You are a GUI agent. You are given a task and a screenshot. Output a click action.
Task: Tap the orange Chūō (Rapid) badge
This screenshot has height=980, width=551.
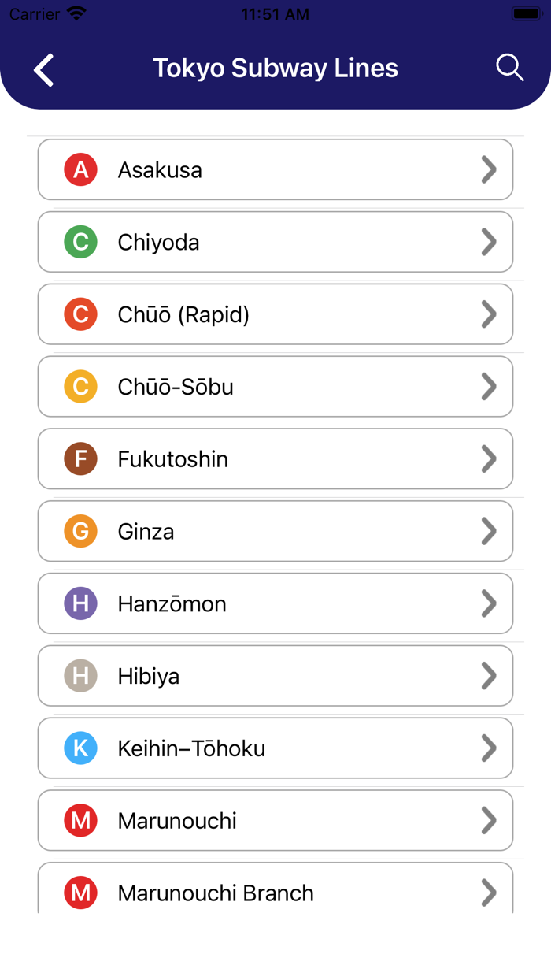pyautogui.click(x=80, y=314)
